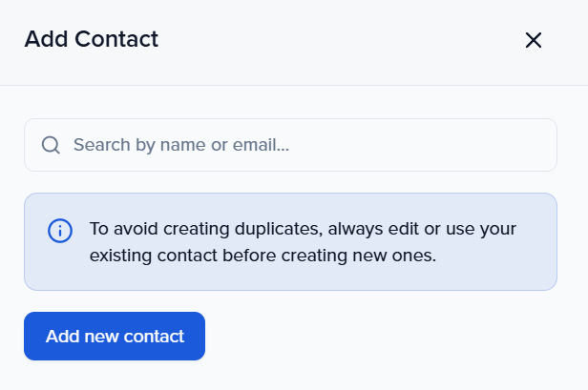Click the search placeholder text
588x390 pixels.
pyautogui.click(x=181, y=145)
